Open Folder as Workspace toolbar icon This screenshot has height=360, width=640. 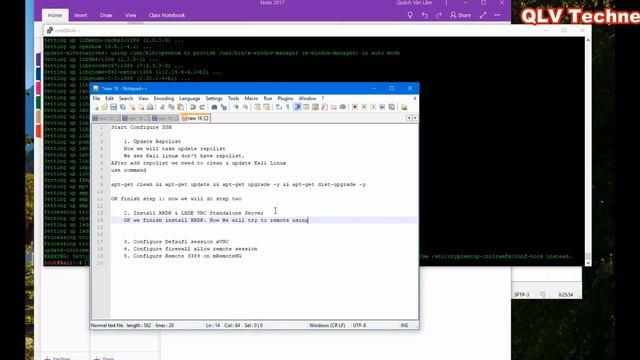point(333,107)
